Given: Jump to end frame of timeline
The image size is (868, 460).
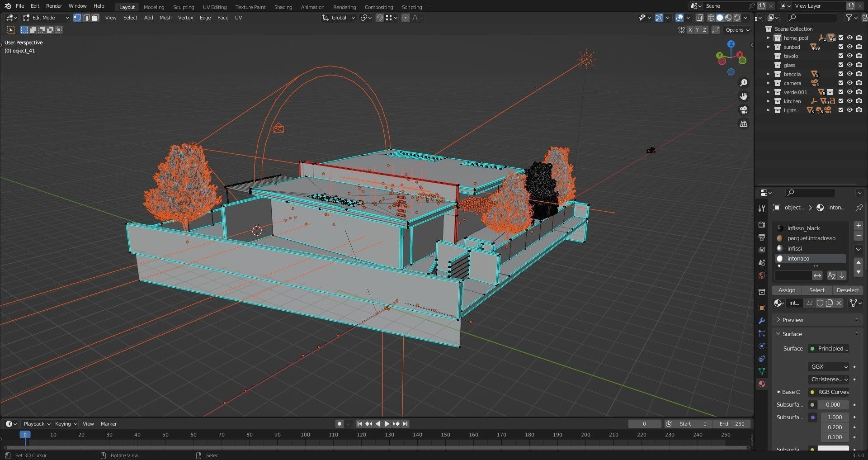Looking at the screenshot, I should pos(406,424).
